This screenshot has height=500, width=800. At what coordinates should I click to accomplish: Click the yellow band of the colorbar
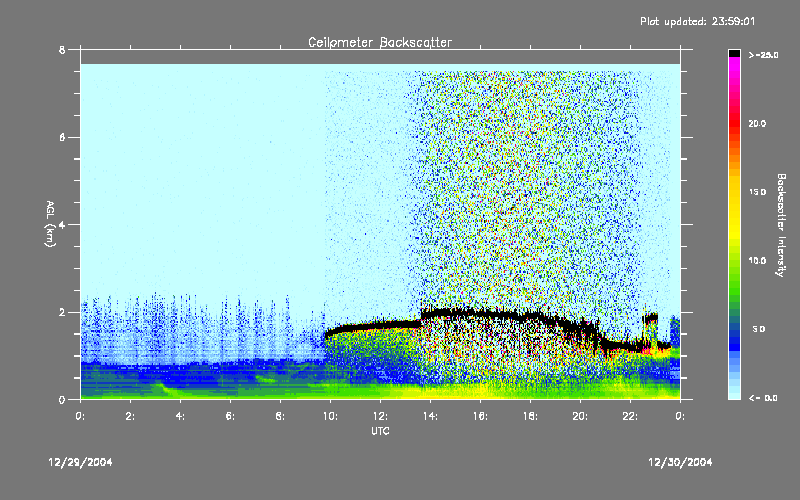pyautogui.click(x=734, y=214)
